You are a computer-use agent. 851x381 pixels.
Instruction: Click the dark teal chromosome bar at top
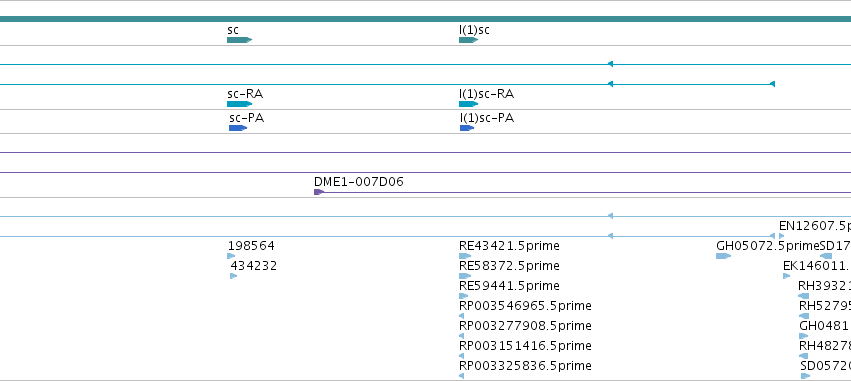(x=426, y=19)
